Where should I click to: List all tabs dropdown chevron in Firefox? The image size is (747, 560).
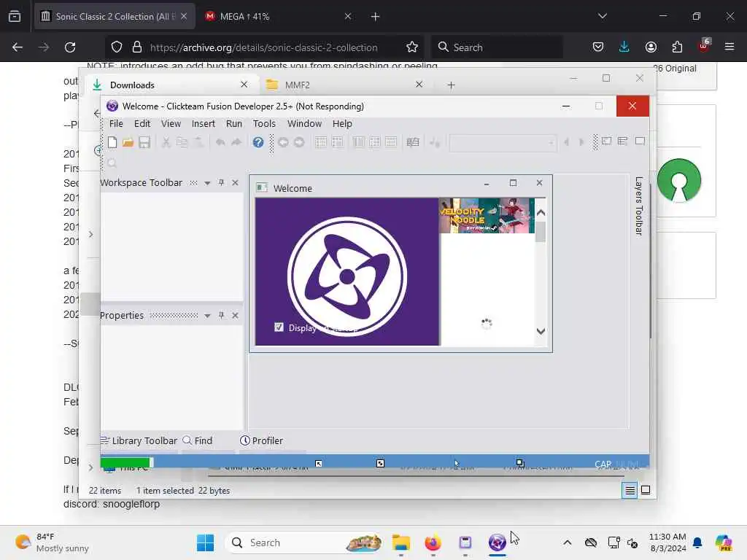coord(602,16)
